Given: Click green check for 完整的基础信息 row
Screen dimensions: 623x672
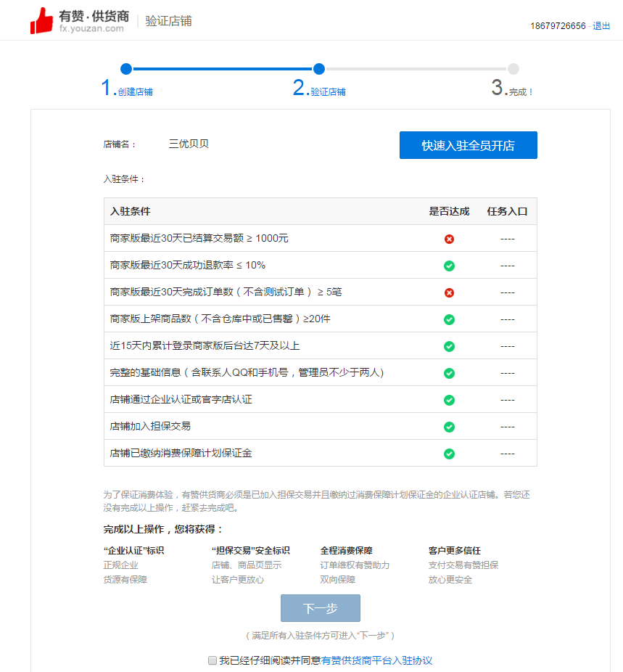Looking at the screenshot, I should coord(449,373).
